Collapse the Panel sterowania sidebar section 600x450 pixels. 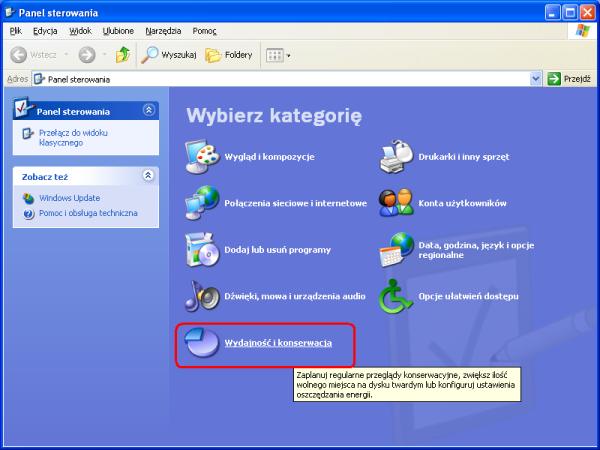pos(148,110)
